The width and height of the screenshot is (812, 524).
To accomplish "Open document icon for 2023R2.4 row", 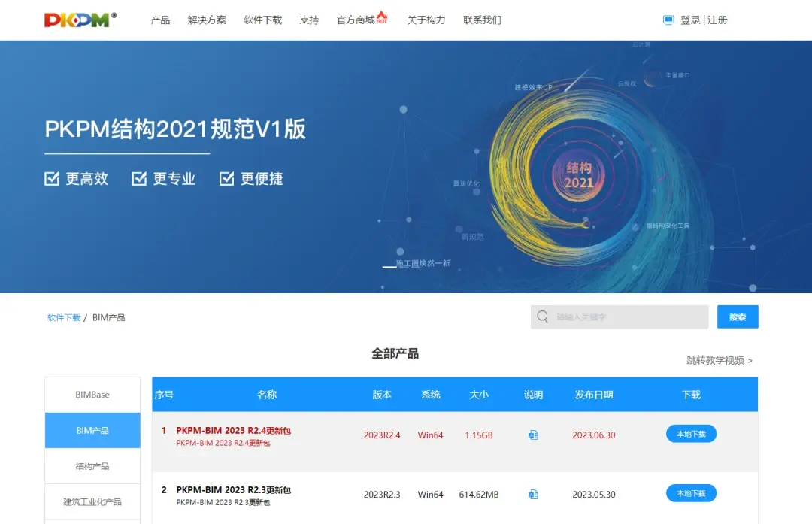I will tap(533, 435).
